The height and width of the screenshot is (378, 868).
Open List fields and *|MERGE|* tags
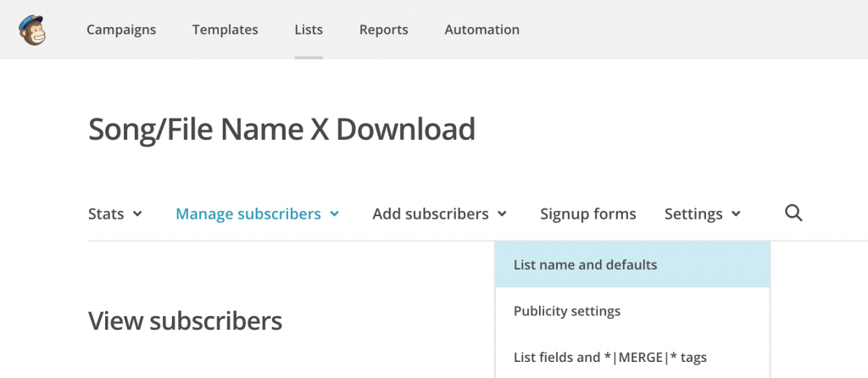click(x=632, y=358)
